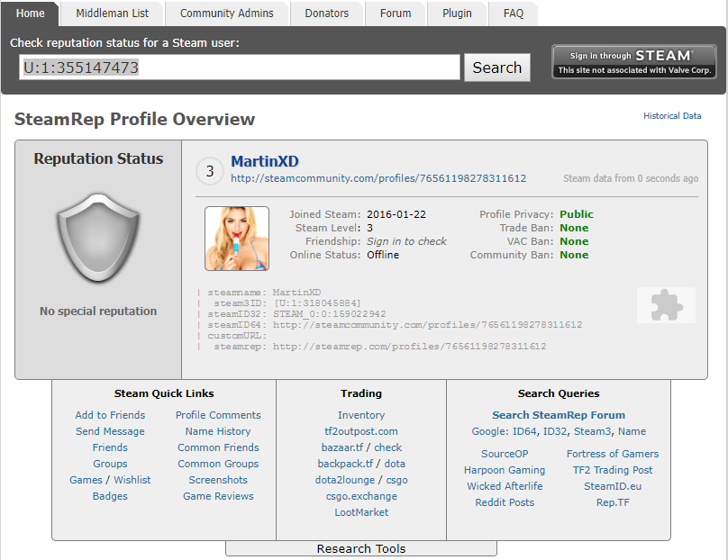Select the Plugin tab

click(457, 13)
